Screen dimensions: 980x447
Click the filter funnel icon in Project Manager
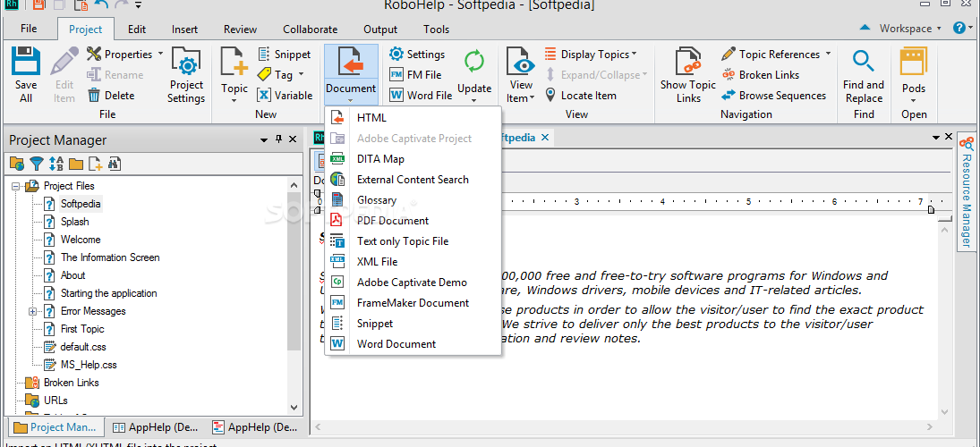pyautogui.click(x=37, y=164)
